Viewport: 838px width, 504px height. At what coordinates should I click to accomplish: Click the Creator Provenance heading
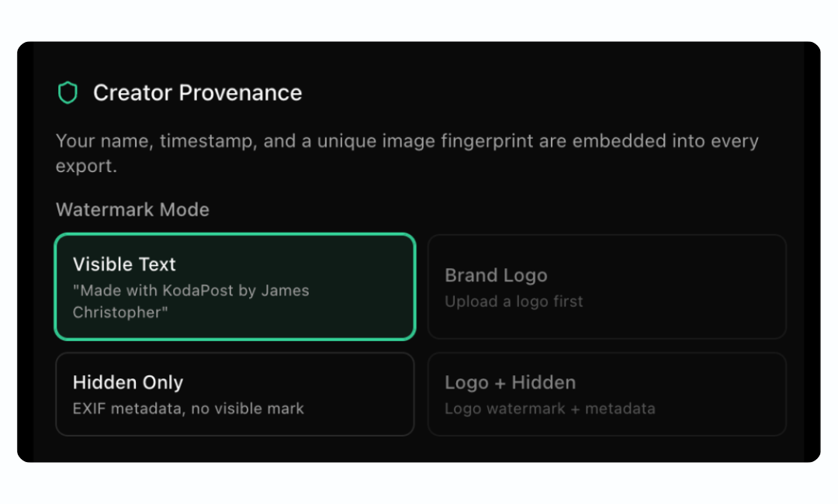[197, 93]
